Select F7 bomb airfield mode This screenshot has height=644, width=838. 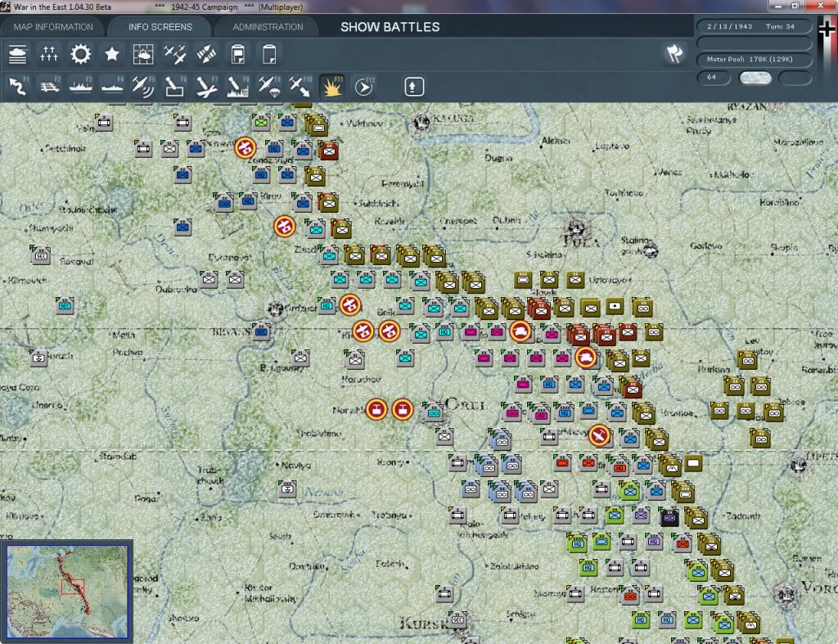click(x=206, y=86)
